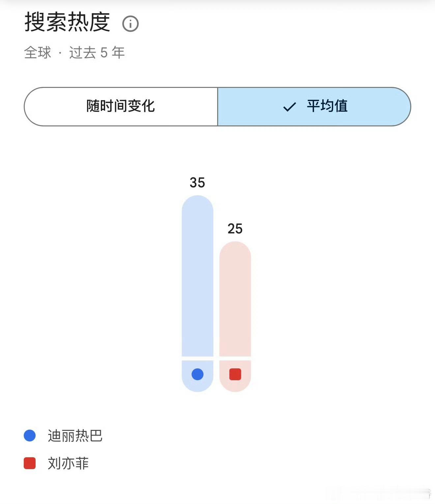Click the 刘亦菲 legend label
Viewport: 435px width, 504px height.
point(68,463)
